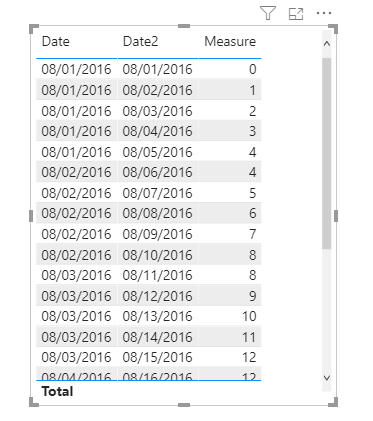Open the visual filter icon
The image size is (373, 421).
click(268, 13)
